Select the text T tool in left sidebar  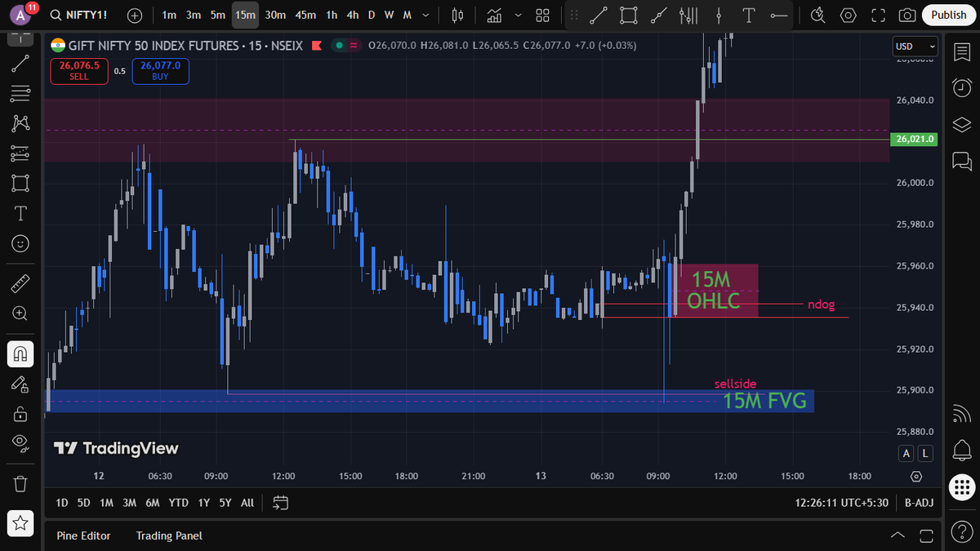point(20,213)
